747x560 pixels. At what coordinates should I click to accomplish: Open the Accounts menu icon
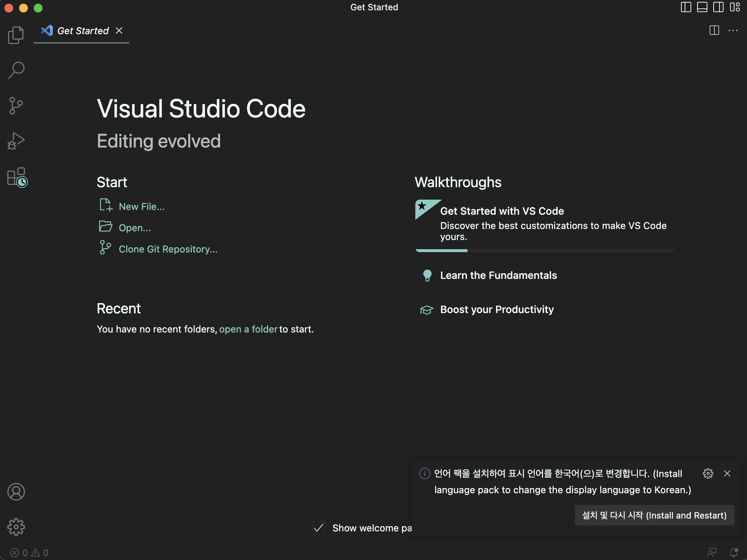(16, 492)
